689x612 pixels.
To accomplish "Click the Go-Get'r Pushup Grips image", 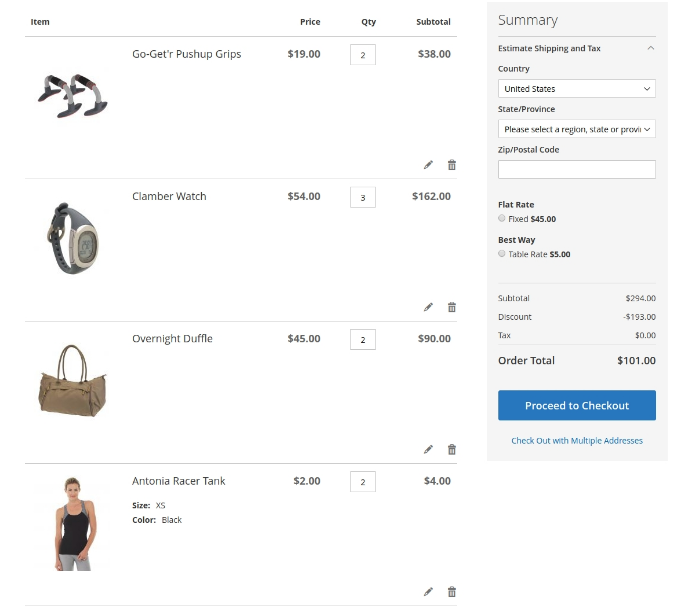I will (x=73, y=95).
